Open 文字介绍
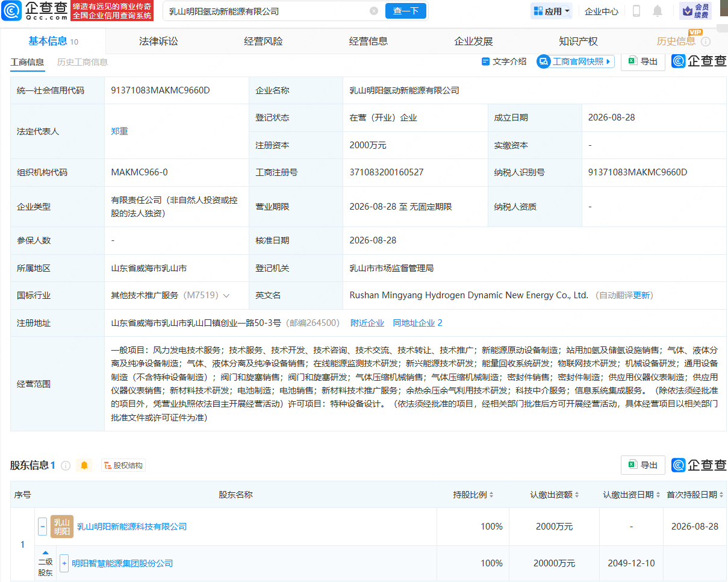Screen dimensions: 728x582 point(504,61)
